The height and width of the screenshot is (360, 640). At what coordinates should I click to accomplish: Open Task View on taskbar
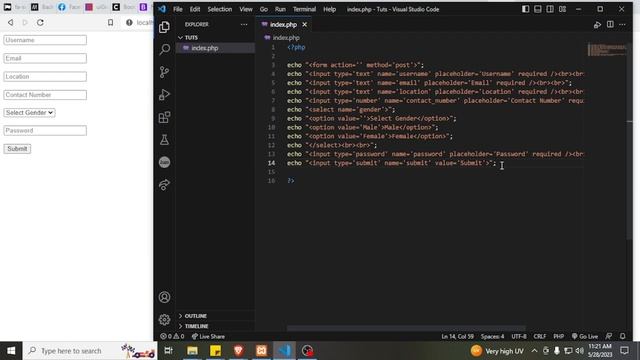click(x=168, y=351)
